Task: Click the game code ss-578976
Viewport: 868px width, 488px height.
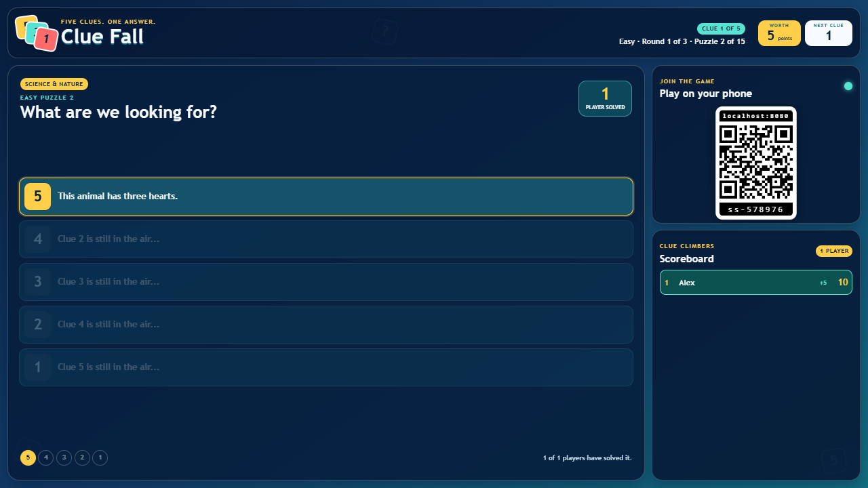Action: (756, 209)
